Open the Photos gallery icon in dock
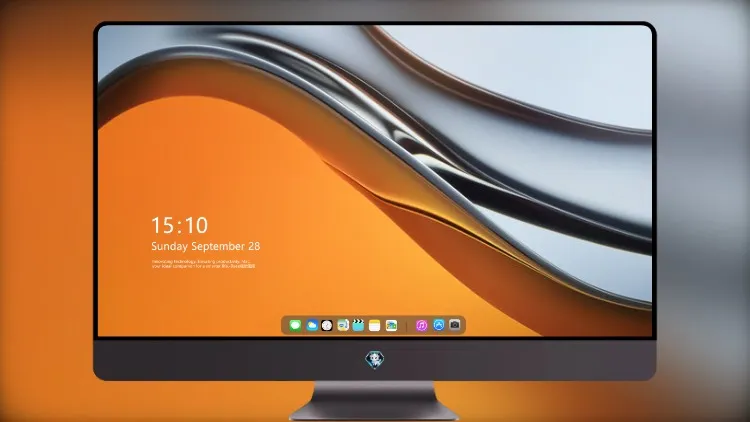The height and width of the screenshot is (422, 750). tap(391, 325)
